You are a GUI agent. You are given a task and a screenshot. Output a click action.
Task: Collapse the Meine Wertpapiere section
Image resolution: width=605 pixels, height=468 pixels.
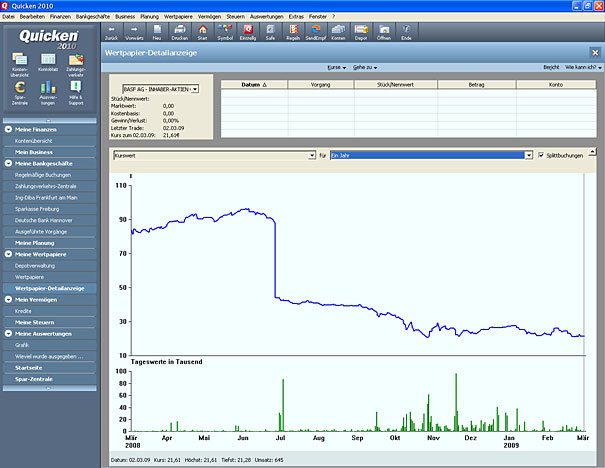pos(8,255)
